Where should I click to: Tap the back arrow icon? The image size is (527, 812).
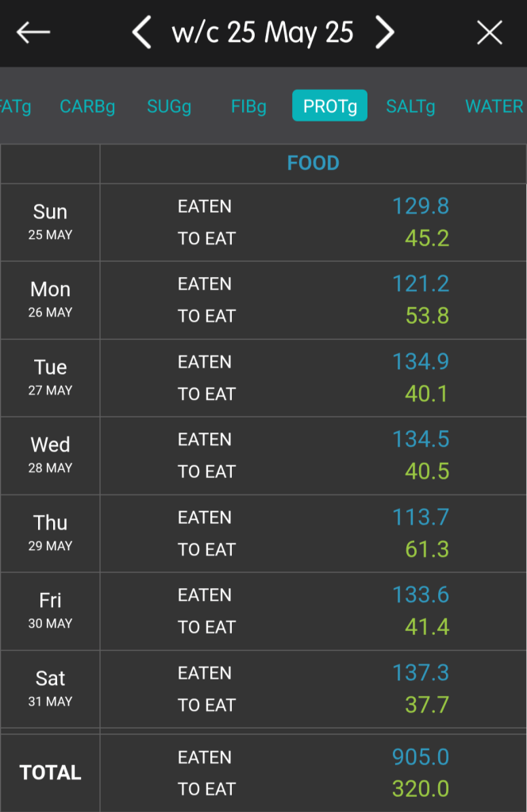(33, 33)
